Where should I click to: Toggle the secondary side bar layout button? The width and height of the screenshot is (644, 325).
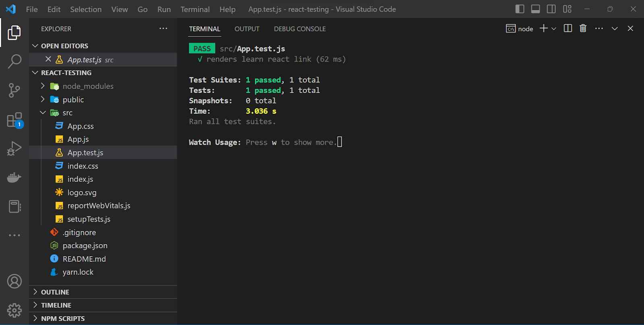[x=551, y=9]
